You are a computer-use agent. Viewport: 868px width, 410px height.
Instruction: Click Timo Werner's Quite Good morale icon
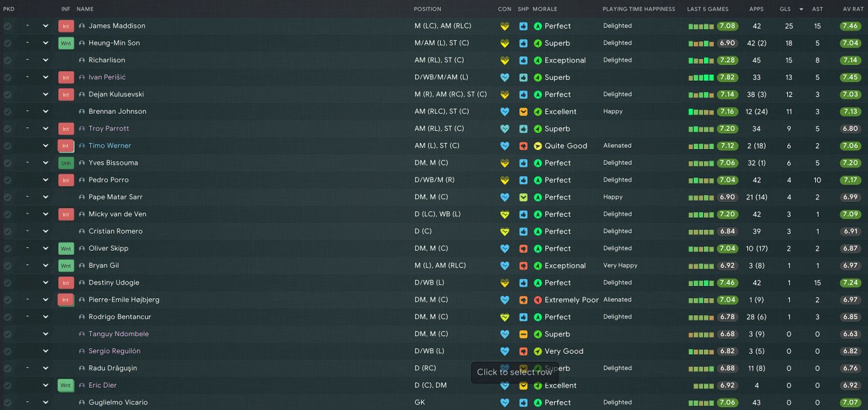point(538,146)
